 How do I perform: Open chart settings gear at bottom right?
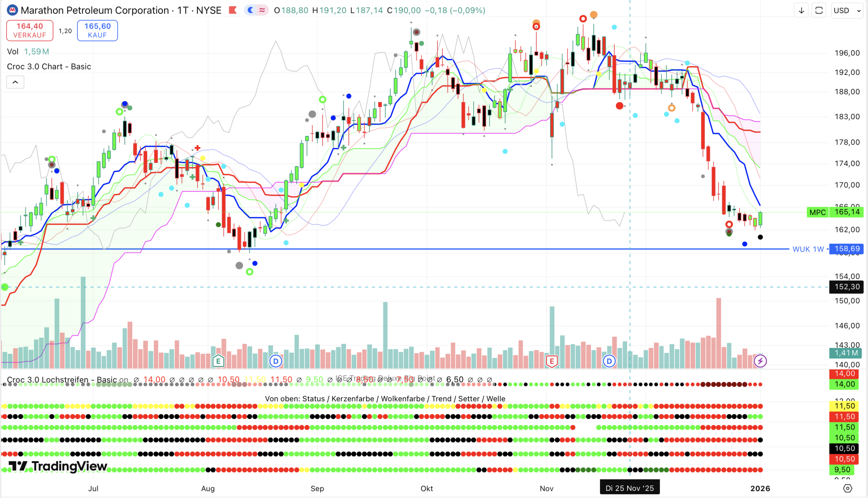click(x=848, y=488)
